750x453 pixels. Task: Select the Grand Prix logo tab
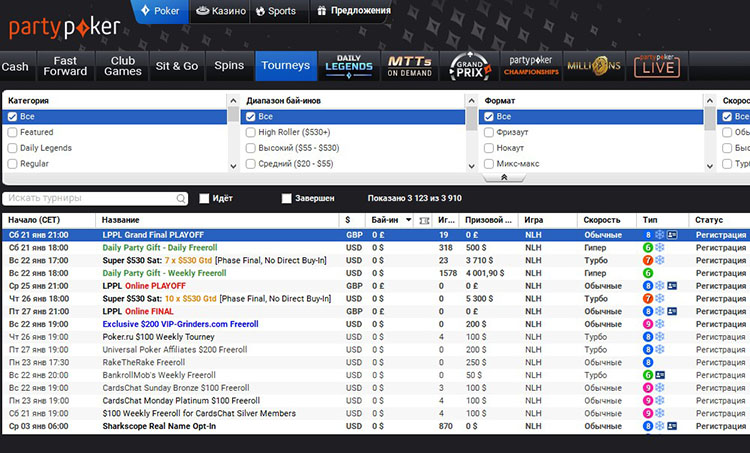(x=470, y=66)
